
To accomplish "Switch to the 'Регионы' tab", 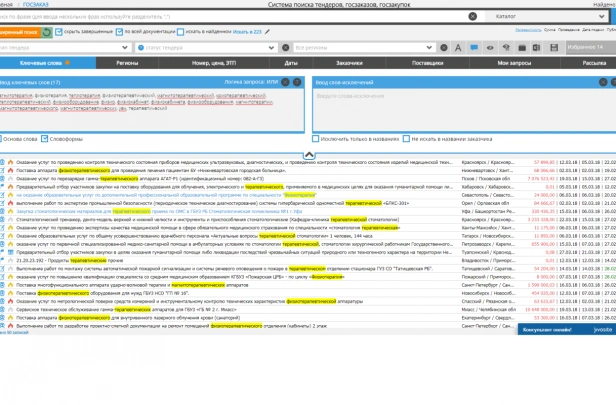I will (x=127, y=63).
